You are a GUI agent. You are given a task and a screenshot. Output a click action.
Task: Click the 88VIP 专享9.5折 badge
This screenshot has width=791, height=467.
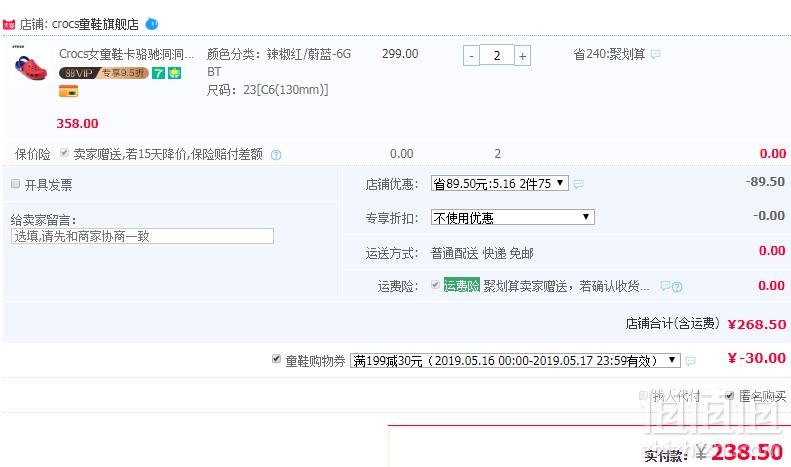tap(103, 73)
